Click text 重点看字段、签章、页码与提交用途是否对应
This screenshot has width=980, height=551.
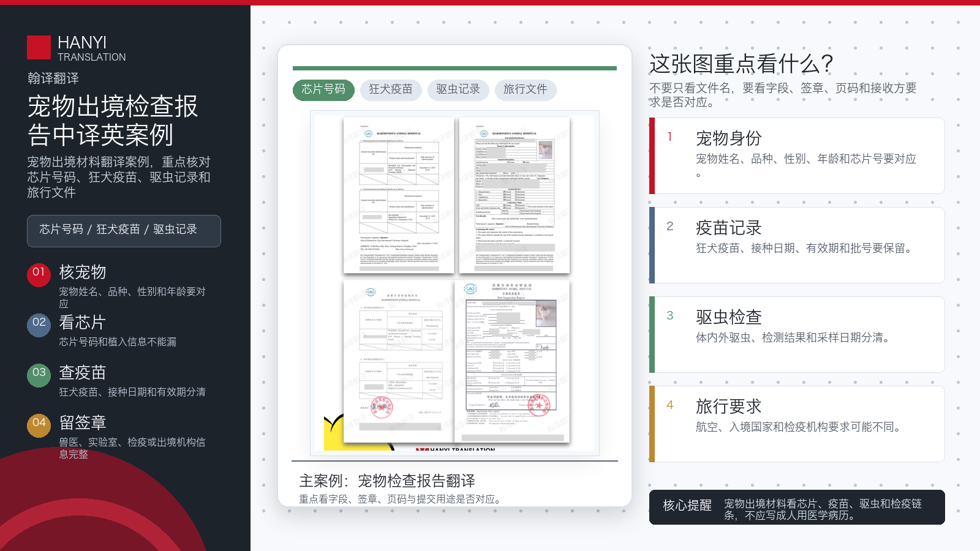click(399, 500)
